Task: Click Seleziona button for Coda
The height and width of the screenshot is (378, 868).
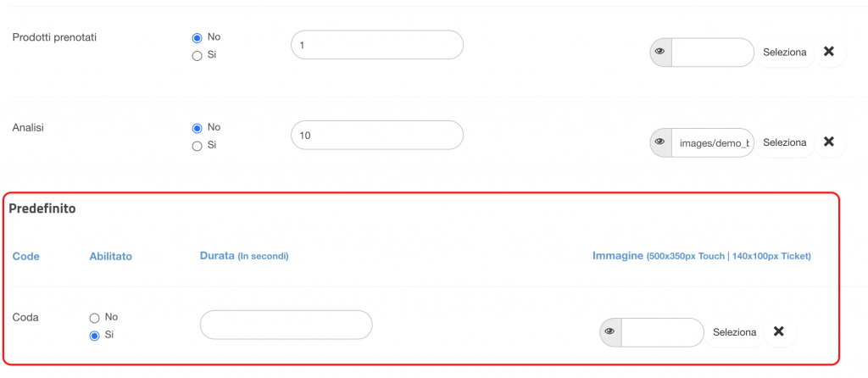Action: [735, 332]
